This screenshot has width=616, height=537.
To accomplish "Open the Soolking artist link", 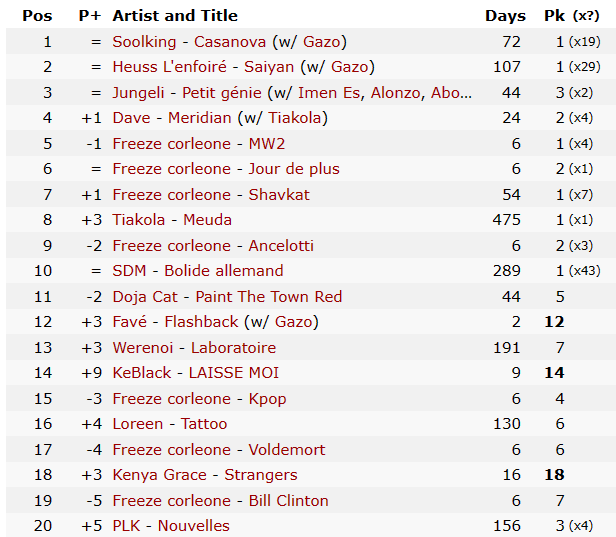I will pyautogui.click(x=144, y=42).
